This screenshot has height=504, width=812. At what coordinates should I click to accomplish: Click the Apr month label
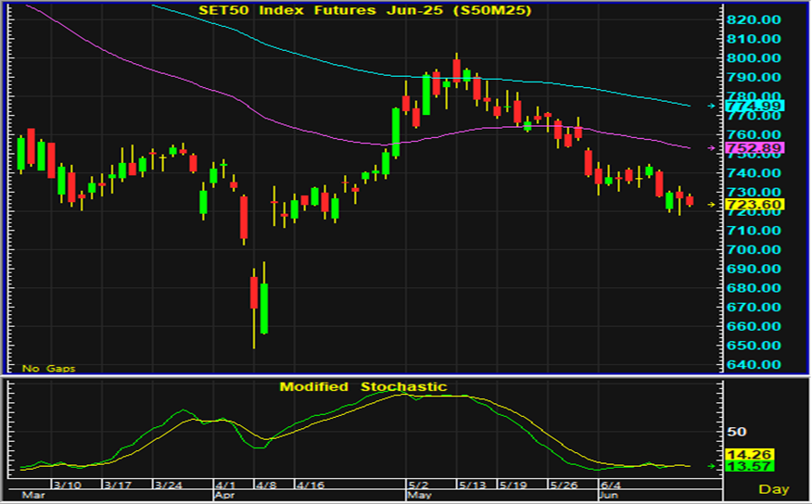coord(224,496)
